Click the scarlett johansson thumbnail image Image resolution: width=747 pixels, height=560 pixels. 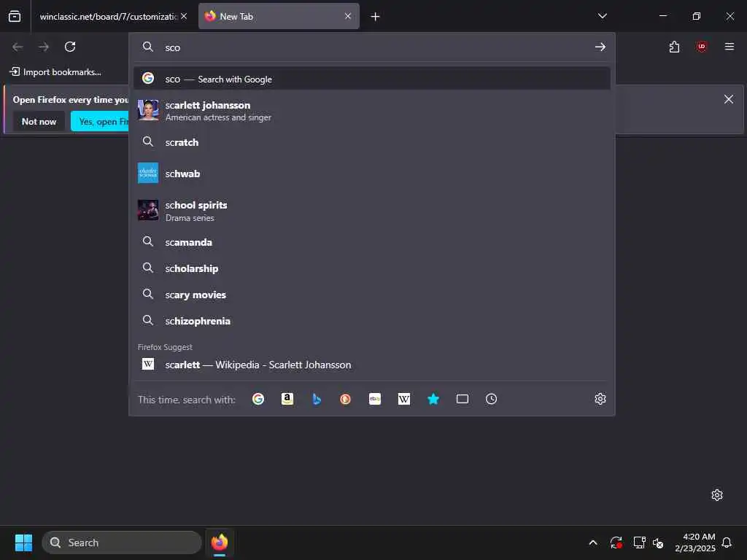[x=148, y=110]
